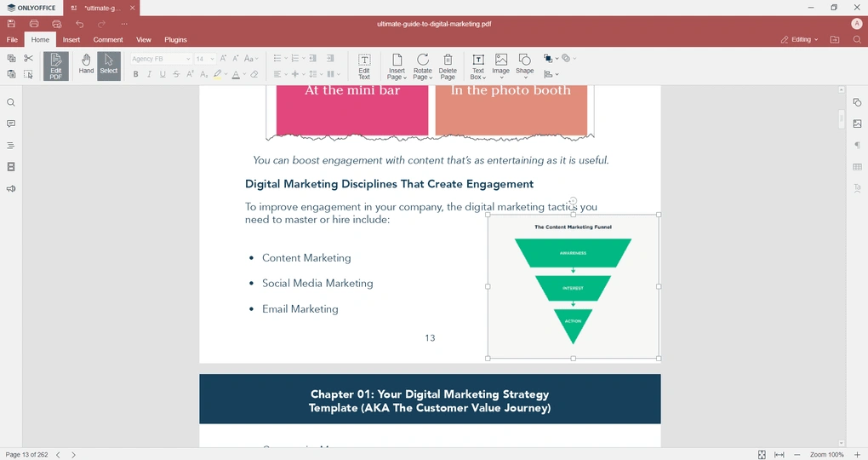Open the search icon in the top right
Viewport: 868px width, 460px height.
click(857, 40)
